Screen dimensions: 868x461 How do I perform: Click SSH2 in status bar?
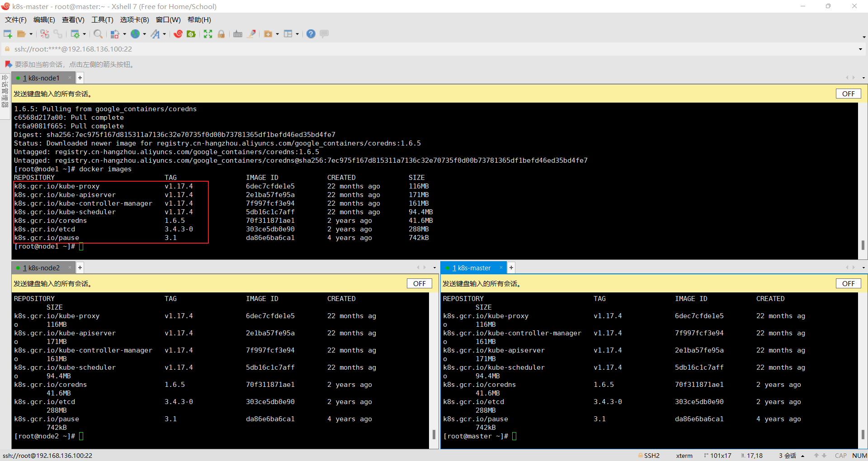(648, 456)
